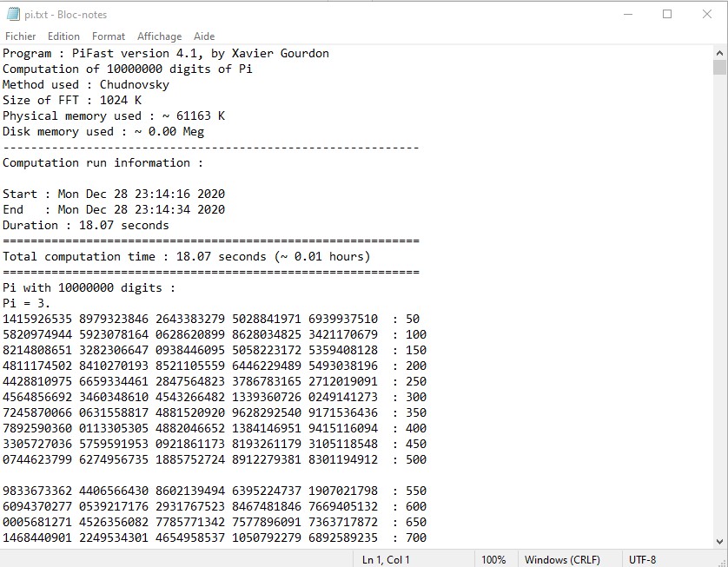Click the row counter ': 500'
Viewport: 728px width, 567px height.
point(409,460)
